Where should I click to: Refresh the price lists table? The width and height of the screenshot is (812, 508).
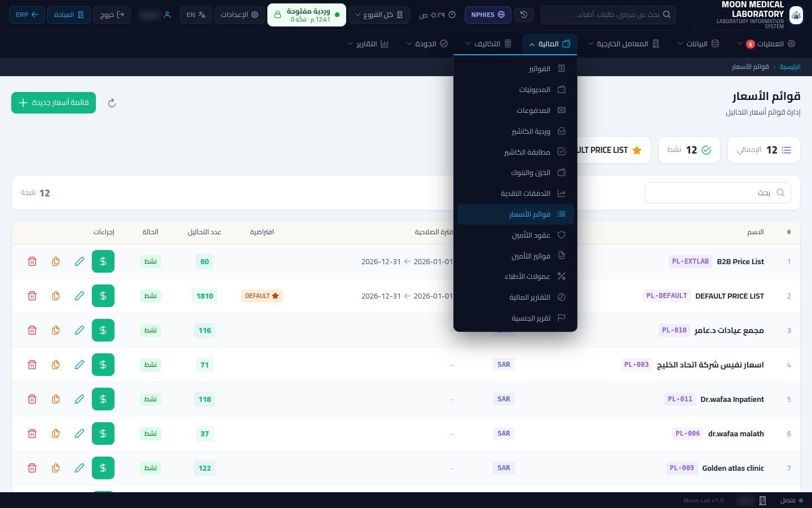pos(112,103)
